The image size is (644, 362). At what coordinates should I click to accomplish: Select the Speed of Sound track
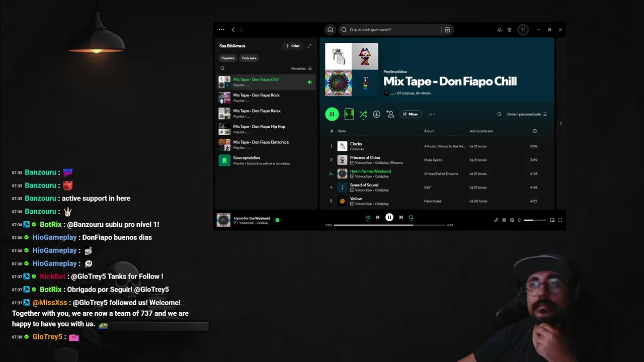(x=436, y=187)
